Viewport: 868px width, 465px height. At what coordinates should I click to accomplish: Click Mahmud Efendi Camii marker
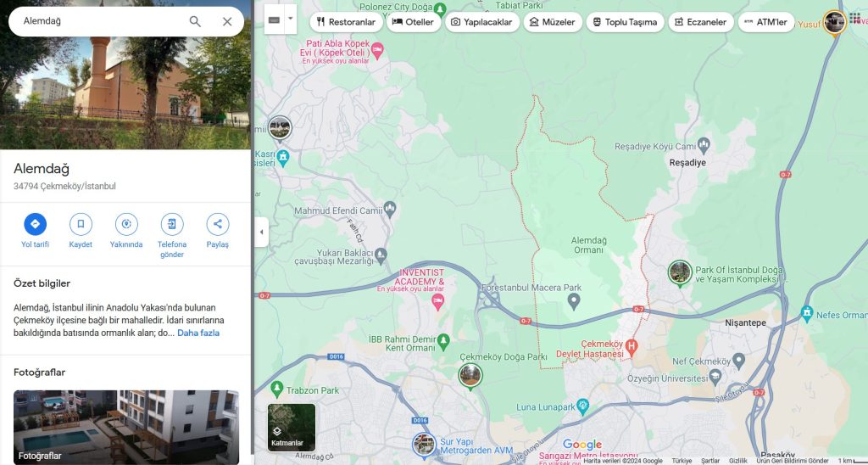tap(390, 209)
